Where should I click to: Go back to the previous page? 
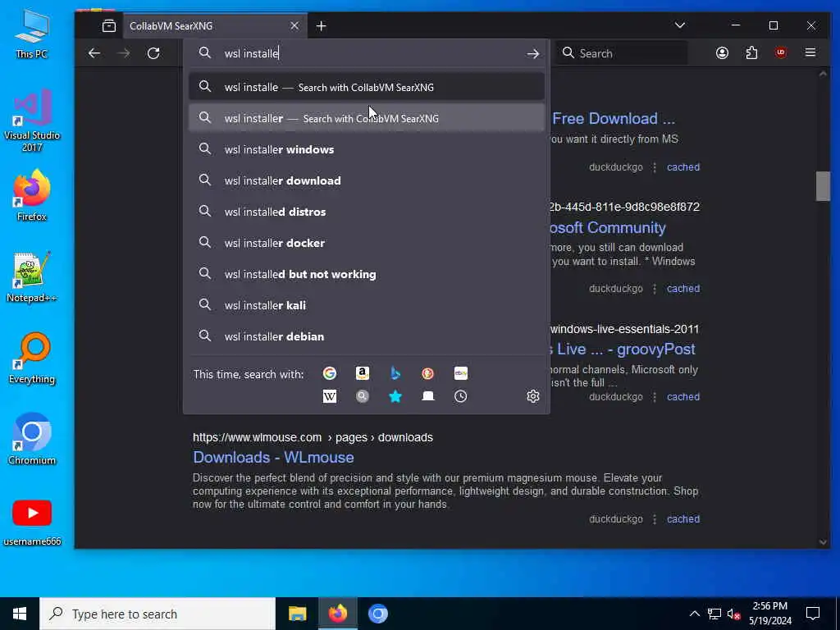(x=94, y=53)
